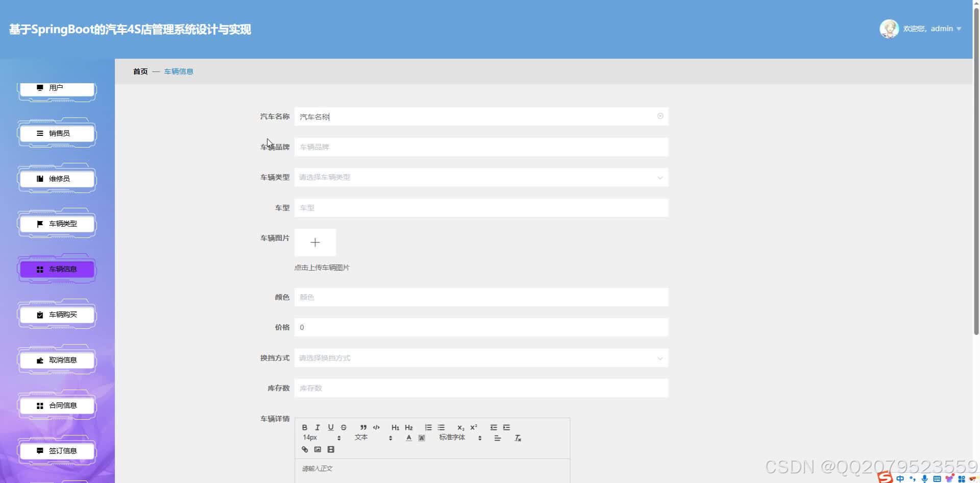Open the admin user menu
Image resolution: width=980 pixels, height=483 pixels.
932,29
